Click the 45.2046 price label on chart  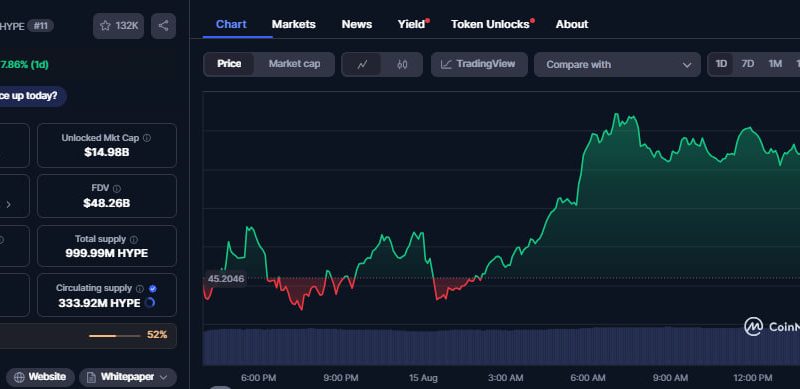coord(226,279)
